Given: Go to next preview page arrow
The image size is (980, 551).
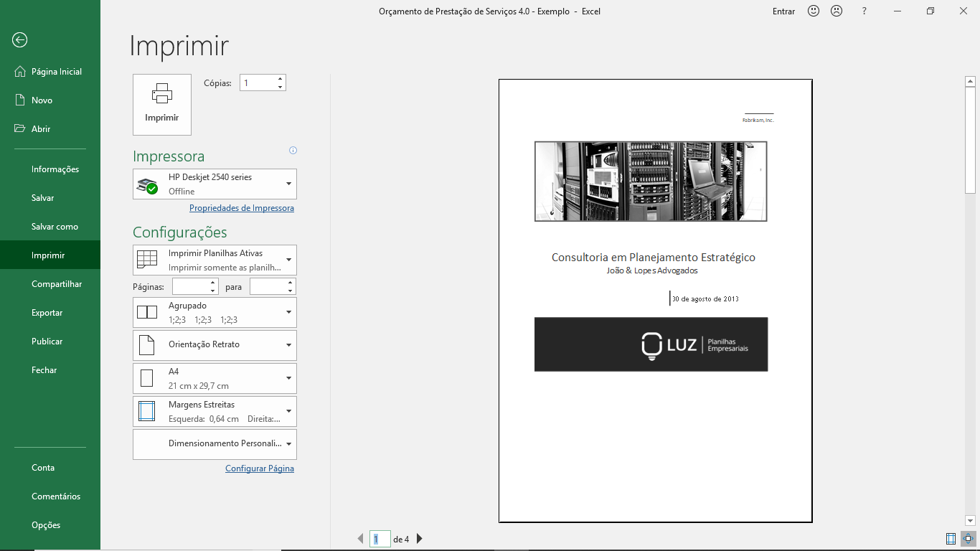Looking at the screenshot, I should pyautogui.click(x=420, y=539).
